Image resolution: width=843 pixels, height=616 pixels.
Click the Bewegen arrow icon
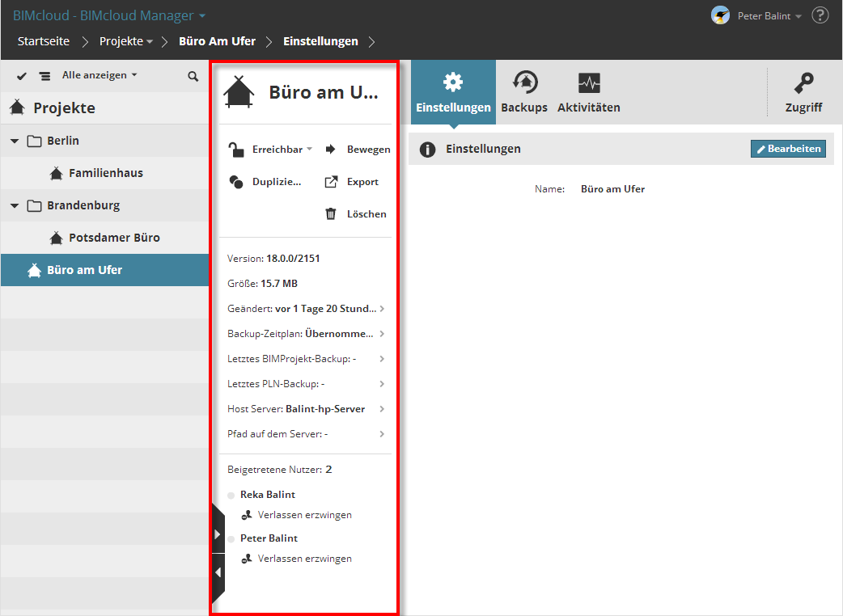(x=331, y=149)
